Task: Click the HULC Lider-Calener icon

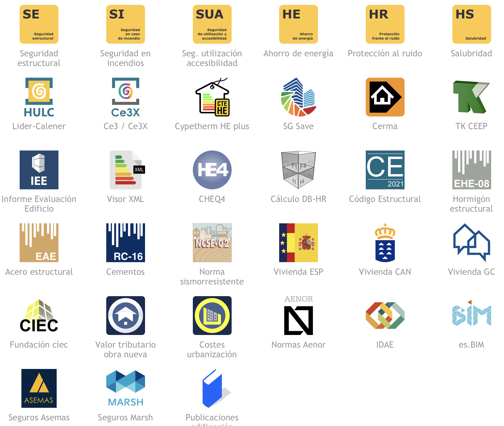Action: click(39, 97)
